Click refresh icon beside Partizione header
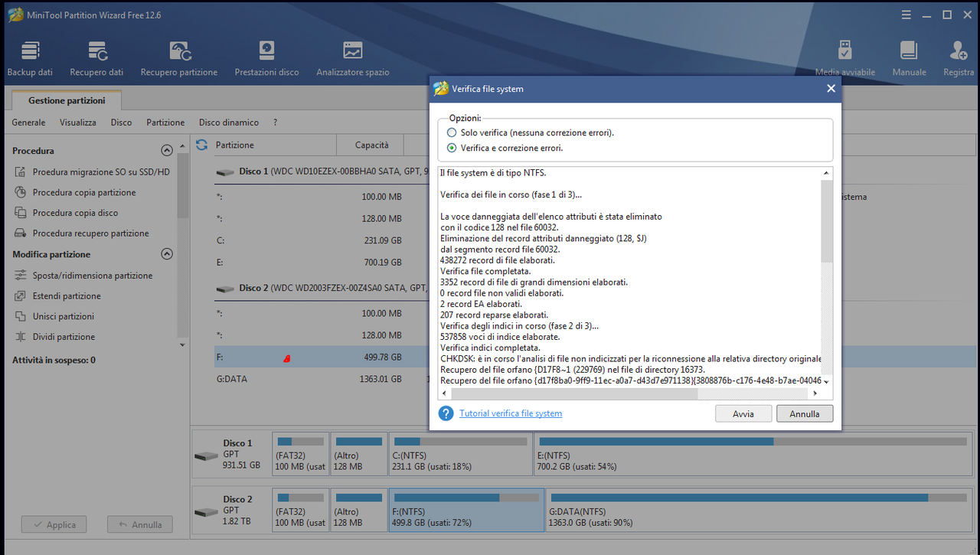This screenshot has width=980, height=555. [x=202, y=145]
